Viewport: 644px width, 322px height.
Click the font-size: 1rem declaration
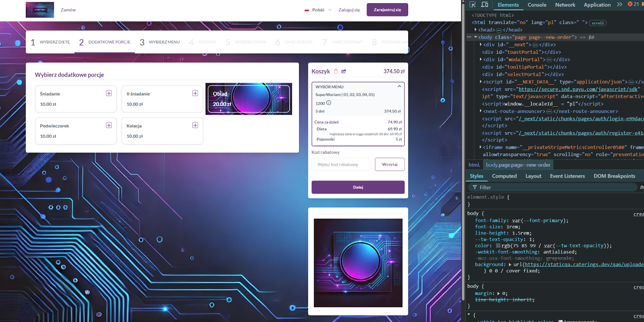(497, 227)
